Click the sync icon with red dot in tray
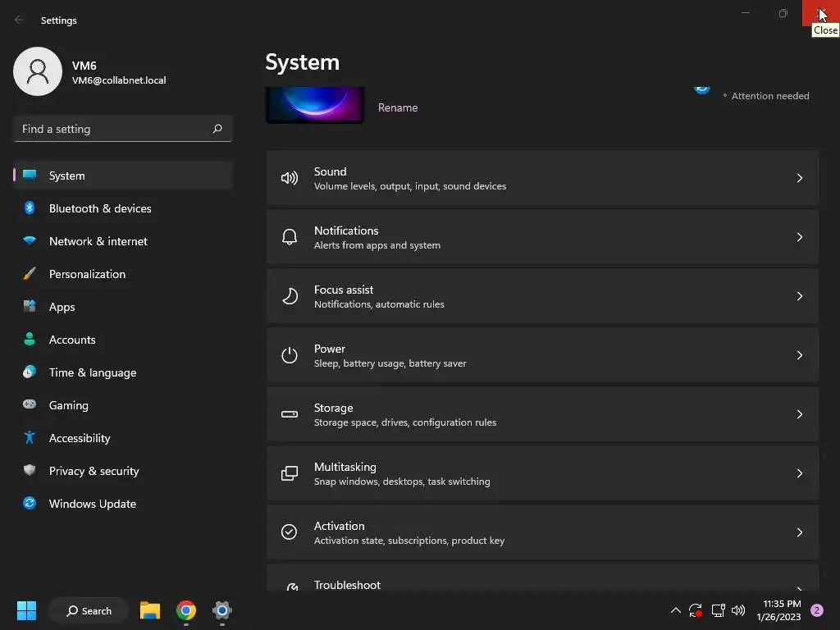 point(696,610)
